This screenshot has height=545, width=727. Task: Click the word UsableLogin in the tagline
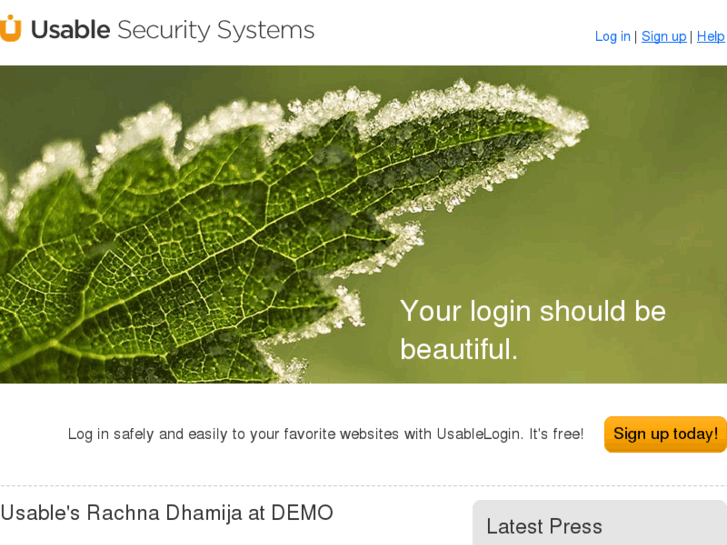[x=480, y=434]
